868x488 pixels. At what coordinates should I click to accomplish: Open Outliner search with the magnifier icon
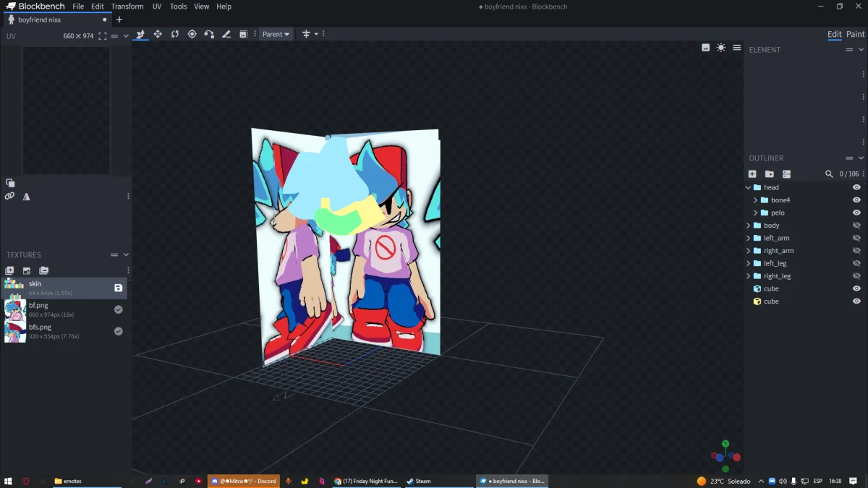tap(829, 174)
